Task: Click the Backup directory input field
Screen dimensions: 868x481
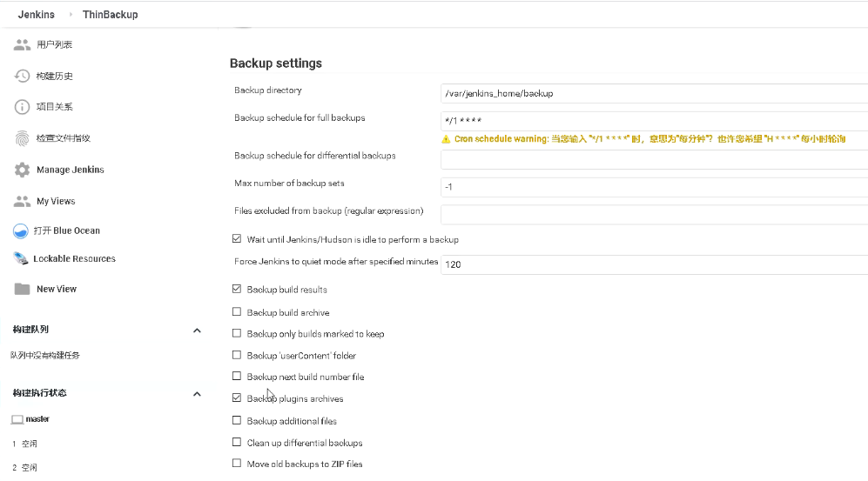Action: (653, 93)
